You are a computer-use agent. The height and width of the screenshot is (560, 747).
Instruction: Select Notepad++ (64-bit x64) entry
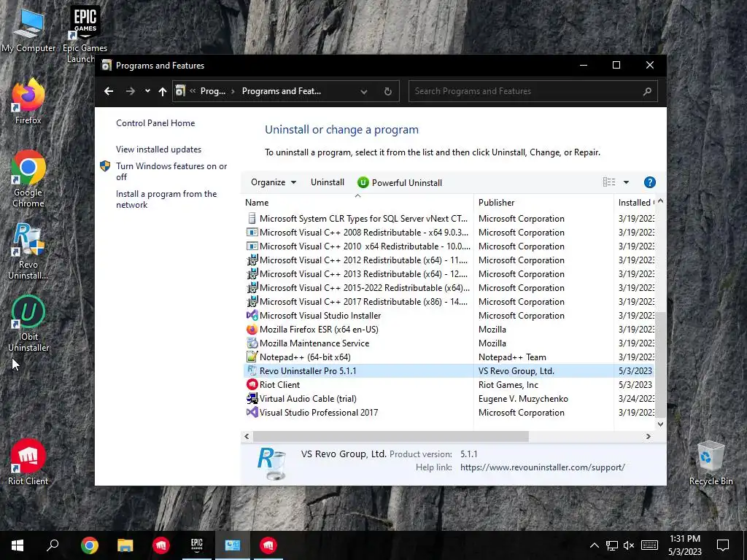click(x=449, y=357)
